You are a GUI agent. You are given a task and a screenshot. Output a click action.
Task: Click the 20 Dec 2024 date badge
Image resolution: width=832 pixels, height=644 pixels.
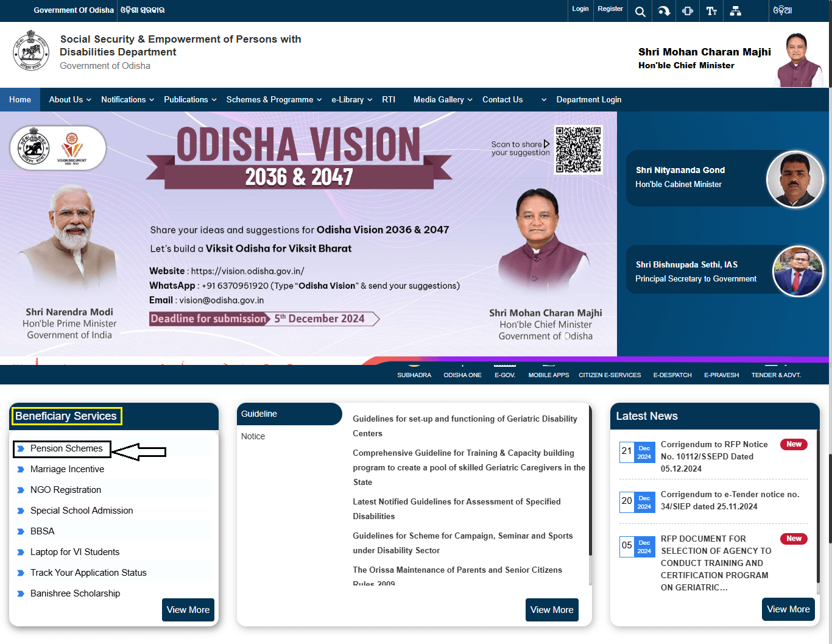[x=637, y=503]
